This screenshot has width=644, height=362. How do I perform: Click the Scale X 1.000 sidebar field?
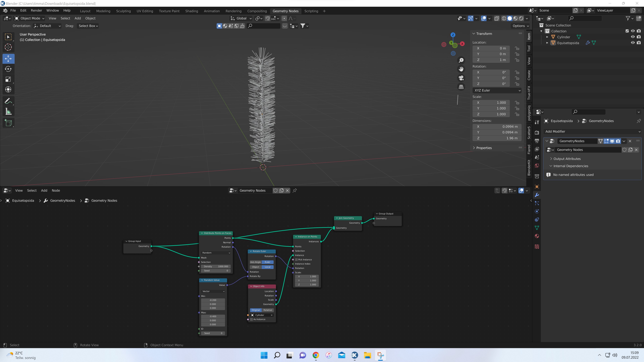coord(491,103)
